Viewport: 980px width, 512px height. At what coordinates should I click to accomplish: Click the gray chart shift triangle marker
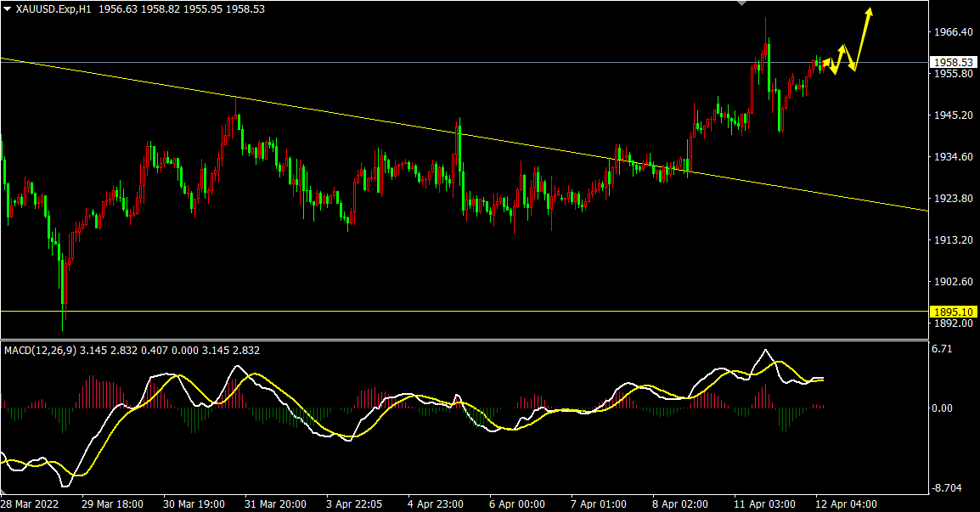[x=742, y=3]
